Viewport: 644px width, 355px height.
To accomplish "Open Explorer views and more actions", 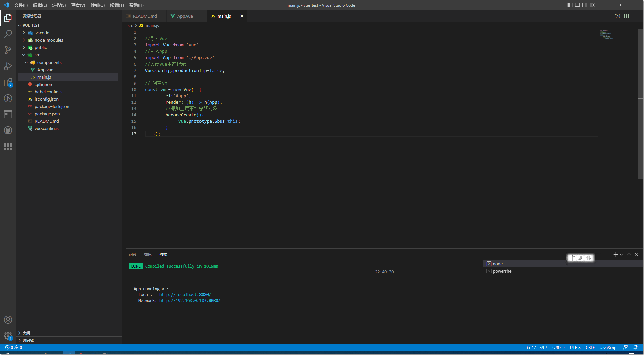I will click(x=114, y=16).
